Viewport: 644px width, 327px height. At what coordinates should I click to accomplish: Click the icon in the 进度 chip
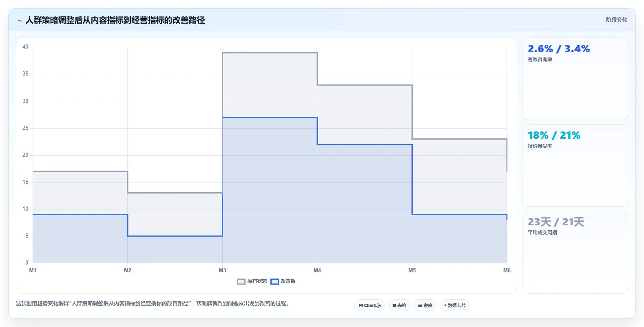420,305
